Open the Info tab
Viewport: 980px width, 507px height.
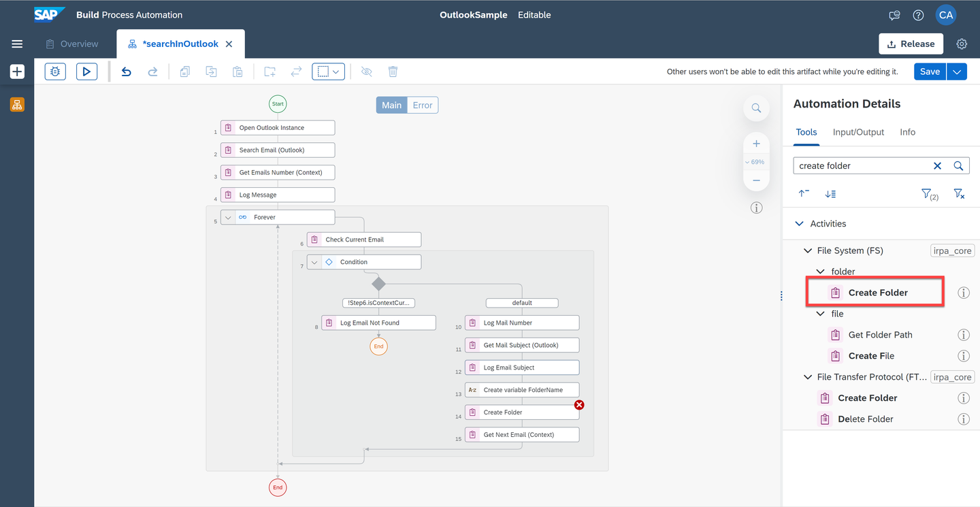click(908, 132)
